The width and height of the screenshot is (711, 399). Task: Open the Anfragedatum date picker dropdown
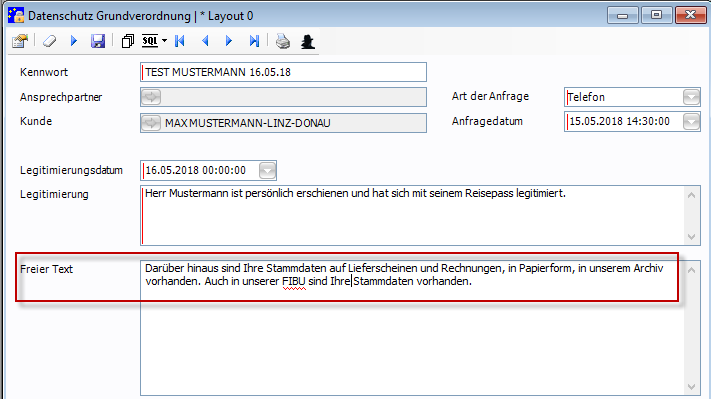(x=692, y=122)
